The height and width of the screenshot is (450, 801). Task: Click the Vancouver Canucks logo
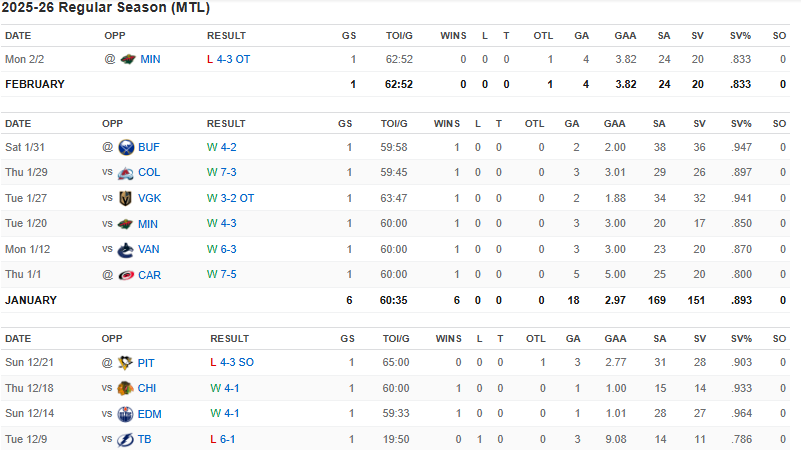click(126, 249)
